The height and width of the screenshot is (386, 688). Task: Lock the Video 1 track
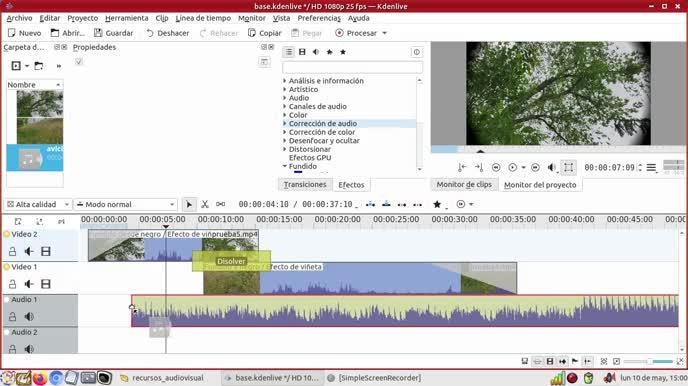12,284
